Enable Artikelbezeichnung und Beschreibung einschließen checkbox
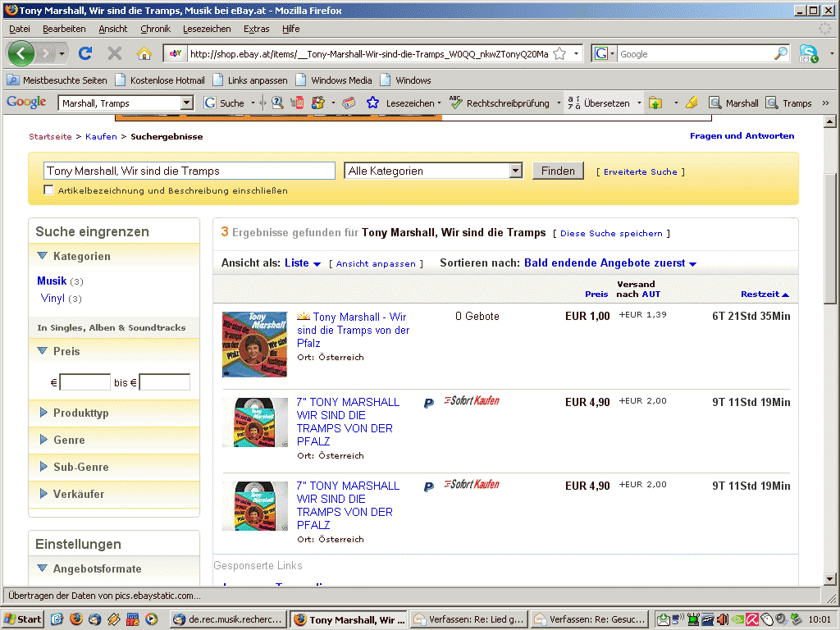This screenshot has width=840, height=630. tap(48, 190)
